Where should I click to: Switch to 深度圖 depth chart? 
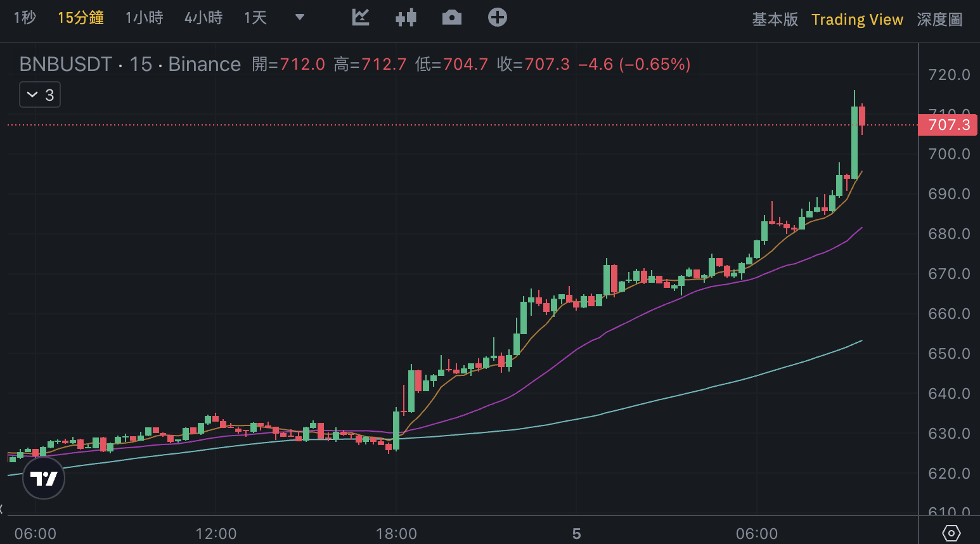tap(939, 20)
